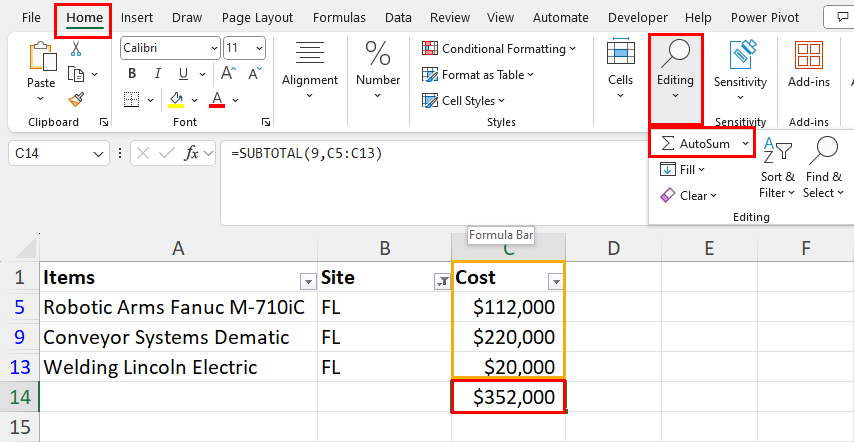Image resolution: width=854 pixels, height=442 pixels.
Task: Open Clear options menu
Action: click(688, 195)
